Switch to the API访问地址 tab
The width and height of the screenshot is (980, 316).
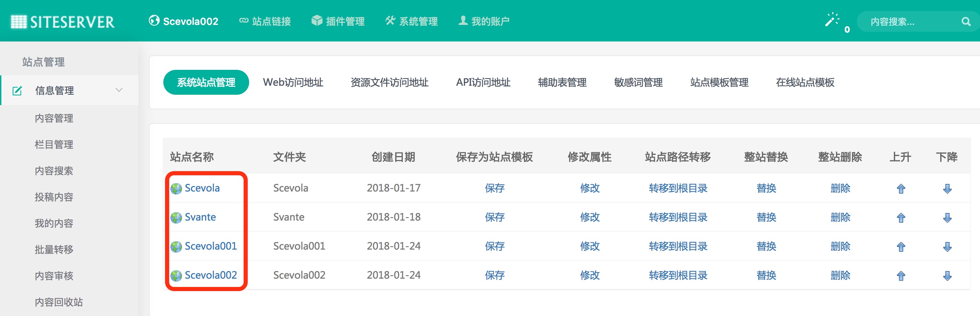[483, 82]
